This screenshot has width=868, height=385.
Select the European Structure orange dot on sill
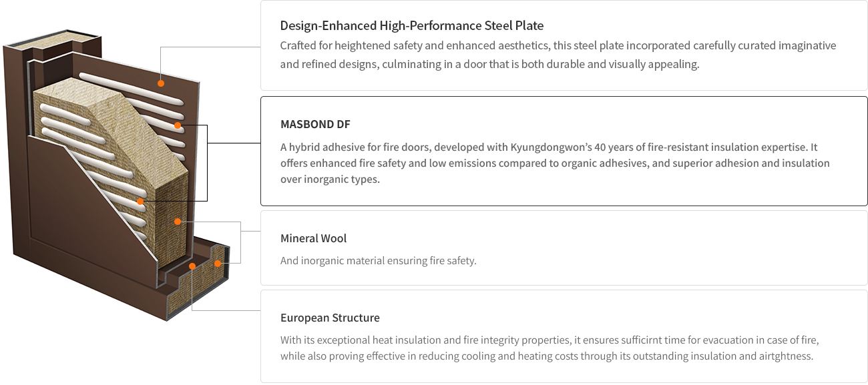coord(192,266)
